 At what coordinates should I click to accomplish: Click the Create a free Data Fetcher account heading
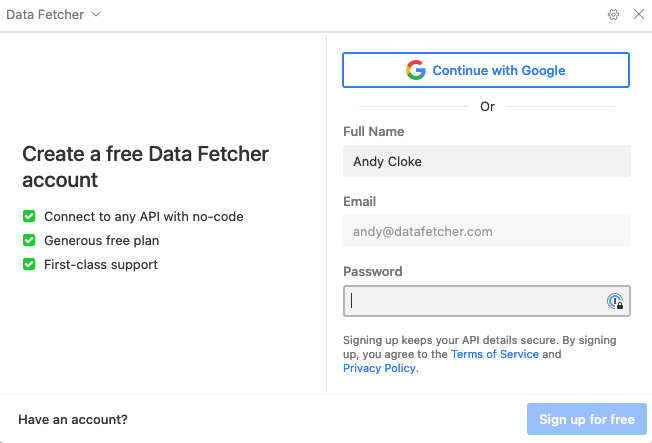tap(146, 167)
